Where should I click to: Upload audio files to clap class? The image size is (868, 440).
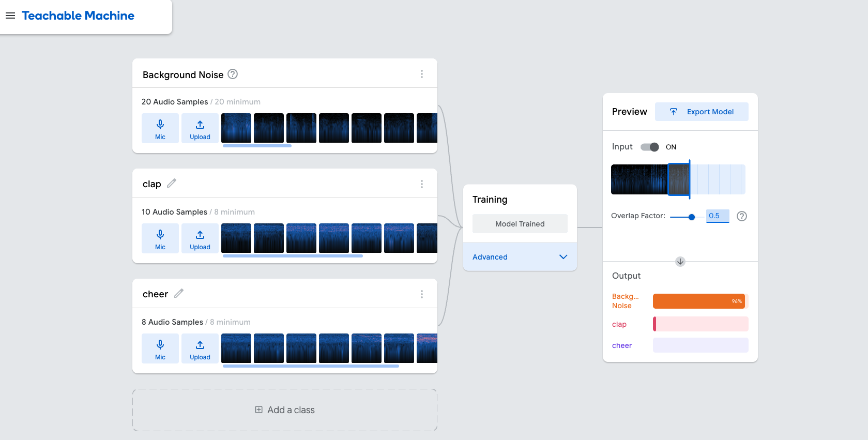tap(200, 238)
